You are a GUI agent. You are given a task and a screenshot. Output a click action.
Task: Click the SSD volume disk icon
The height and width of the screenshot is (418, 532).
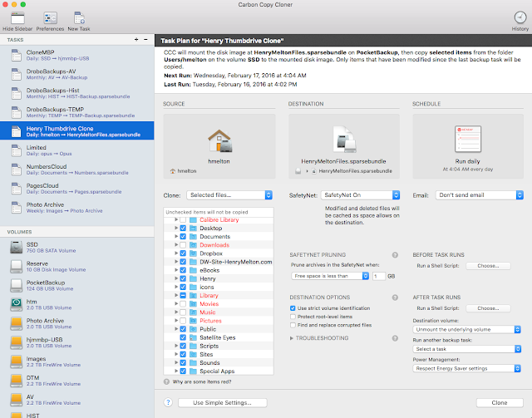[17, 248]
